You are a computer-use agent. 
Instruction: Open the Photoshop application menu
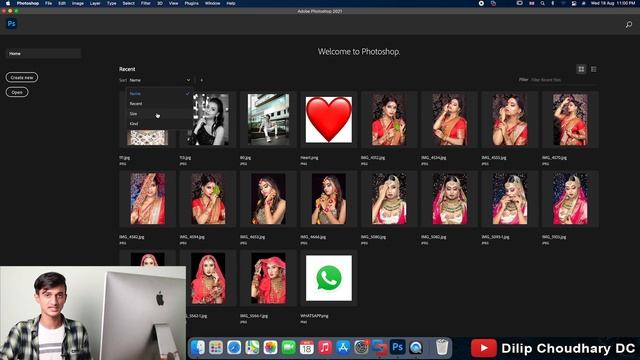28,3
